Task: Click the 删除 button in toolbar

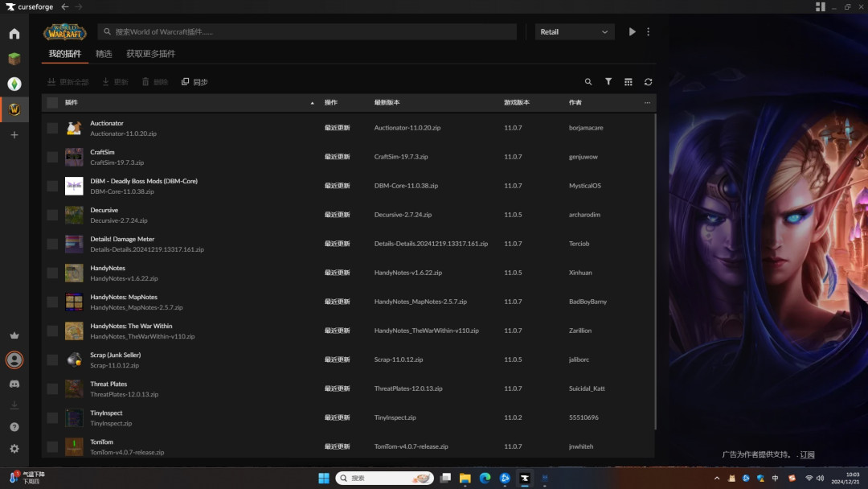Action: click(155, 82)
